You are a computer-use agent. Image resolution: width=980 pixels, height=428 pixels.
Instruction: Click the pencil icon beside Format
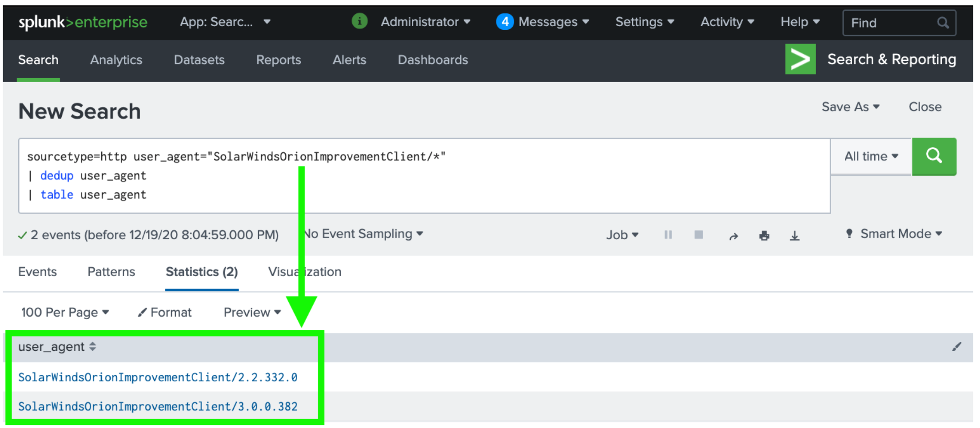142,312
